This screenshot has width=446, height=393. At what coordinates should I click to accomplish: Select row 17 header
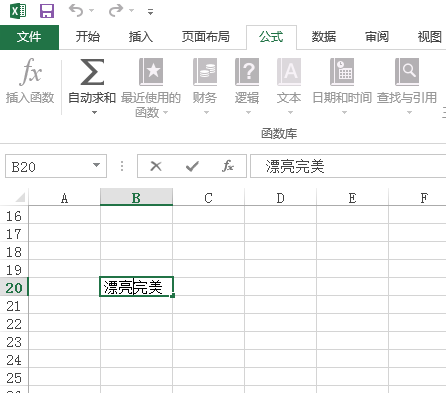(14, 234)
